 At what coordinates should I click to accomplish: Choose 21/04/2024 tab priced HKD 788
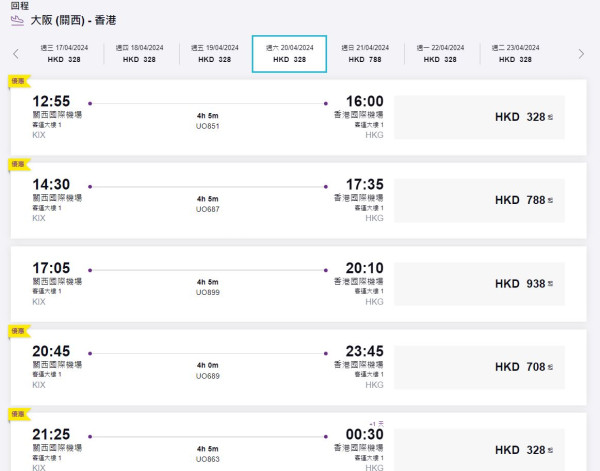pyautogui.click(x=364, y=54)
